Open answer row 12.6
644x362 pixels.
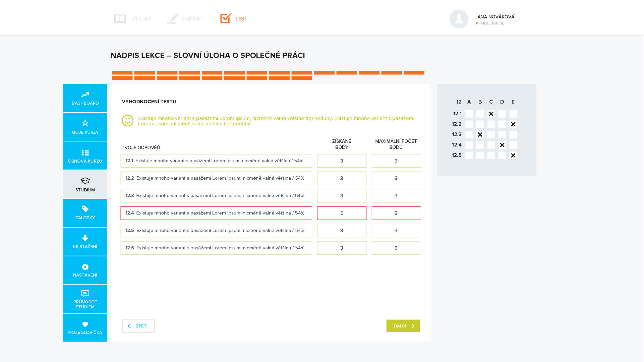point(216,248)
